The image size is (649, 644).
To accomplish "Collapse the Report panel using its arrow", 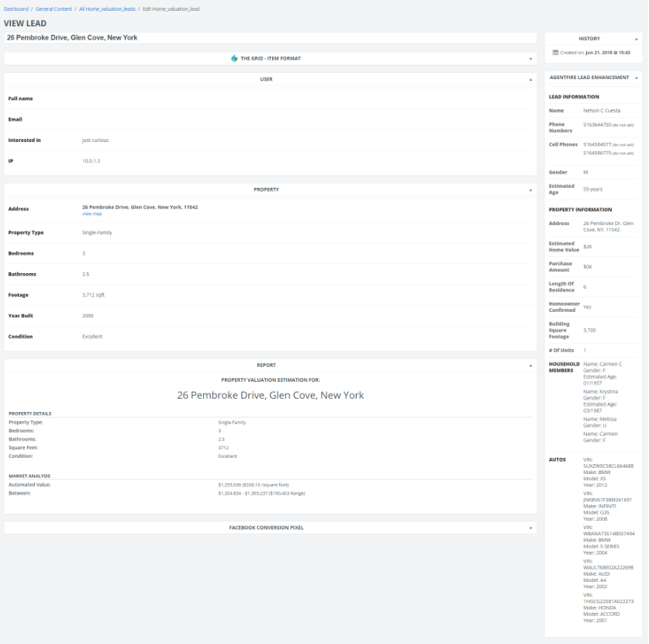I will 531,365.
